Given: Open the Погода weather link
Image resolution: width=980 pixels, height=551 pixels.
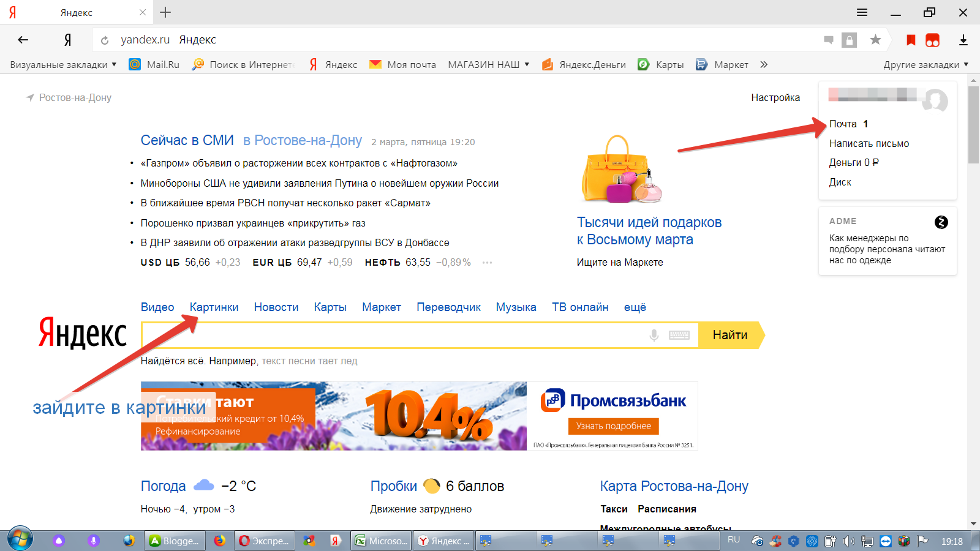Looking at the screenshot, I should (163, 486).
